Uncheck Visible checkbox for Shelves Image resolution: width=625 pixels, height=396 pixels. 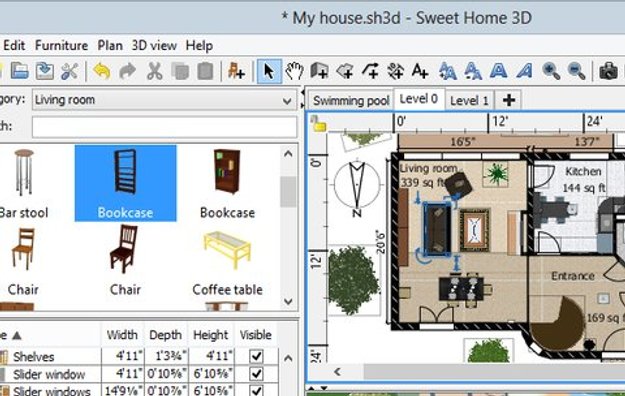(x=256, y=356)
